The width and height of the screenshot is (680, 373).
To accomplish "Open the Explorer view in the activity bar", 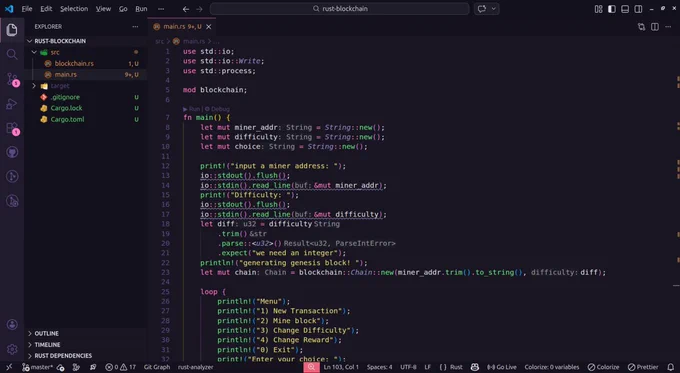I will [x=12, y=29].
